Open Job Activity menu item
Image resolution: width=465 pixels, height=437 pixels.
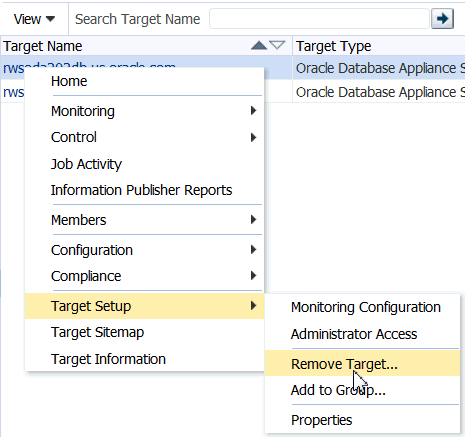145,164
